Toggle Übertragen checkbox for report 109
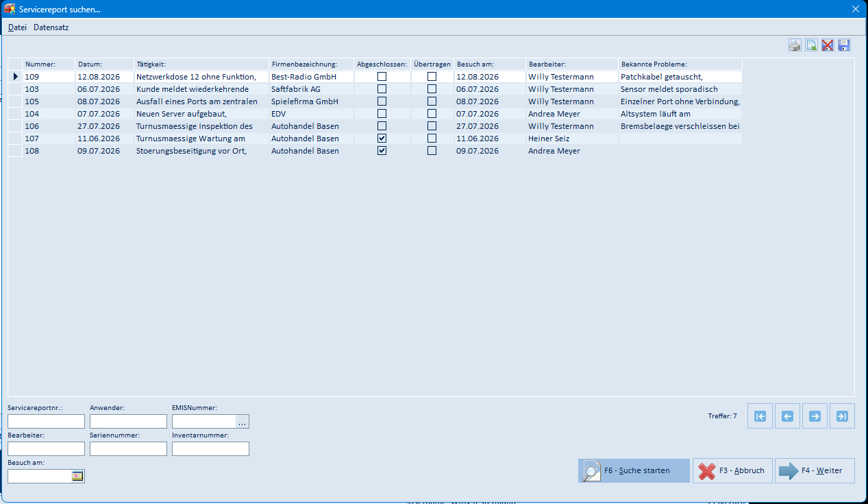868x504 pixels. (x=432, y=77)
